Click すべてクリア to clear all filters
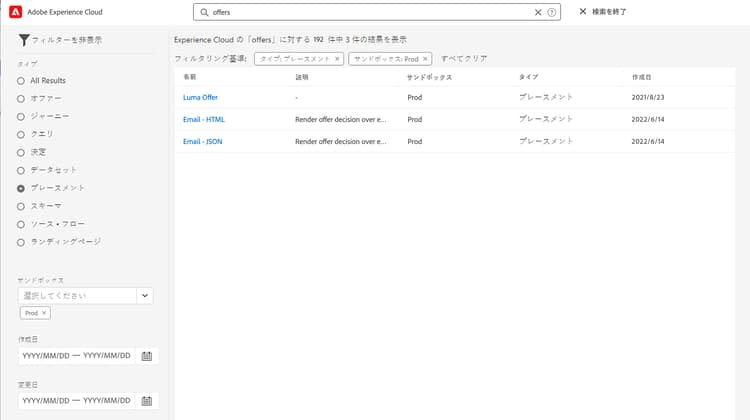Screen dimensions: 750x420 click(464, 58)
